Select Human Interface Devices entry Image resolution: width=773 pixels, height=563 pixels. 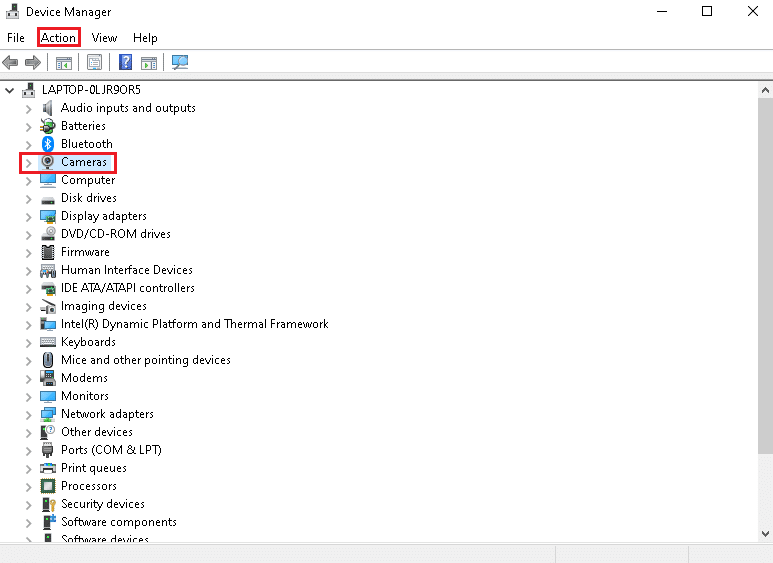coord(126,270)
